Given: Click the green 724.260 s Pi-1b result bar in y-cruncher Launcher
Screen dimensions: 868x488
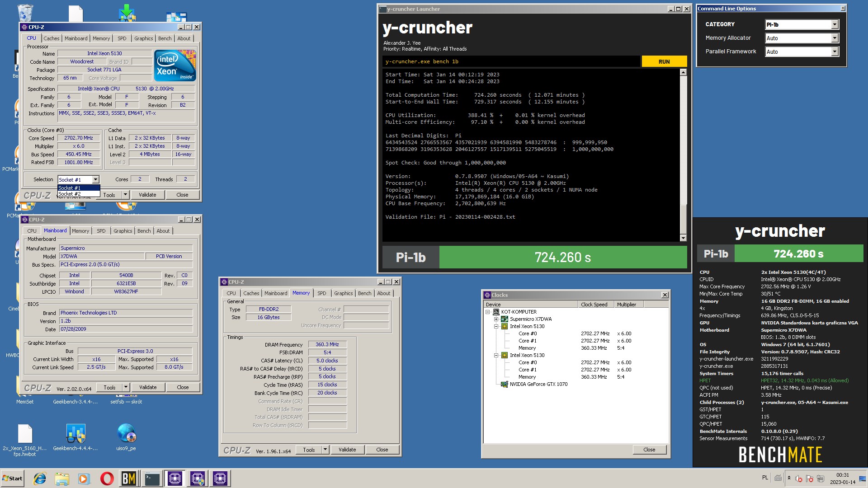Looking at the screenshot, I should [563, 257].
